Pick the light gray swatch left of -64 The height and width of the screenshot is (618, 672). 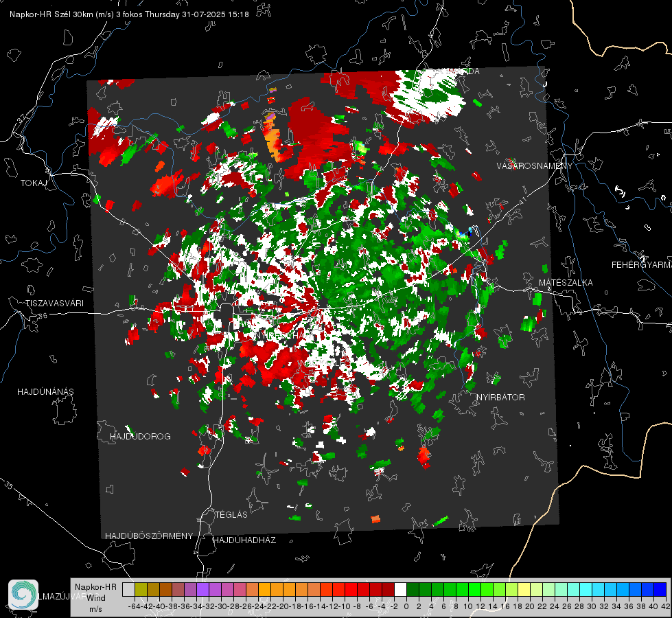(x=128, y=589)
